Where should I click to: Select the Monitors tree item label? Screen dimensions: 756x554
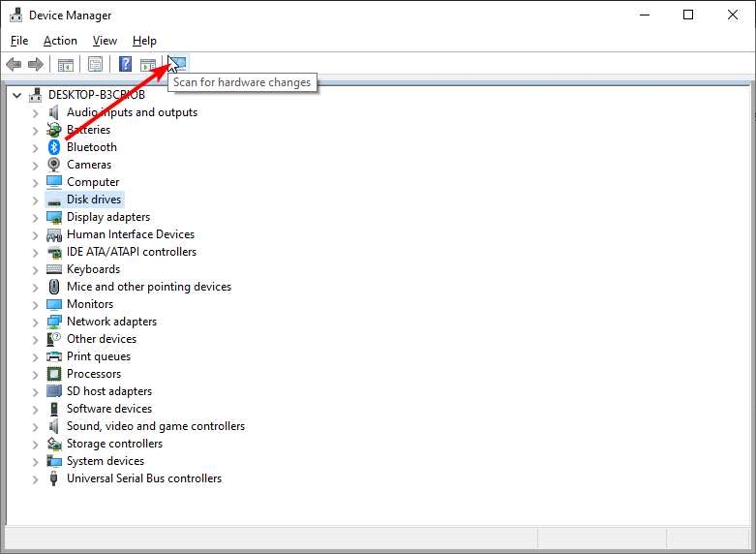point(90,304)
